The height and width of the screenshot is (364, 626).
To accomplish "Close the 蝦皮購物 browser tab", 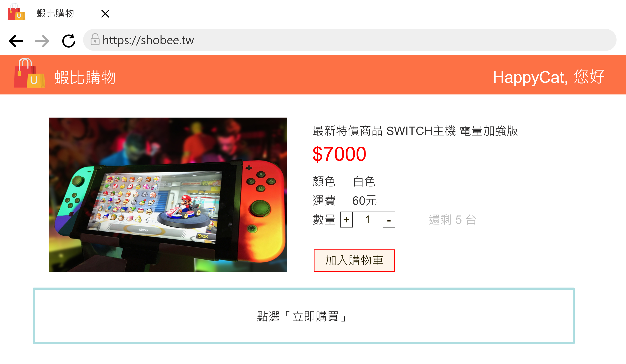I will point(105,14).
